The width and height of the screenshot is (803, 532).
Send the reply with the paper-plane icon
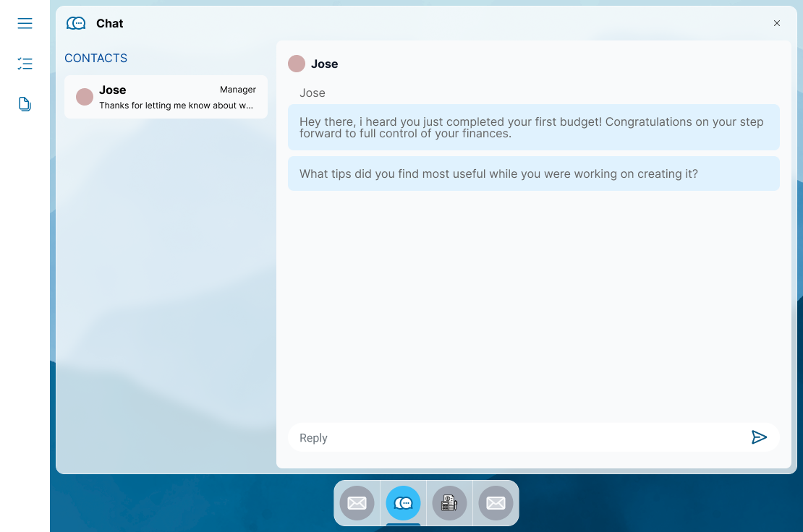(758, 437)
